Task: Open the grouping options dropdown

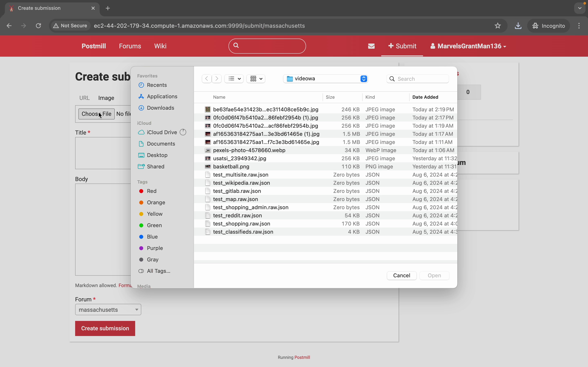Action: 256,79
